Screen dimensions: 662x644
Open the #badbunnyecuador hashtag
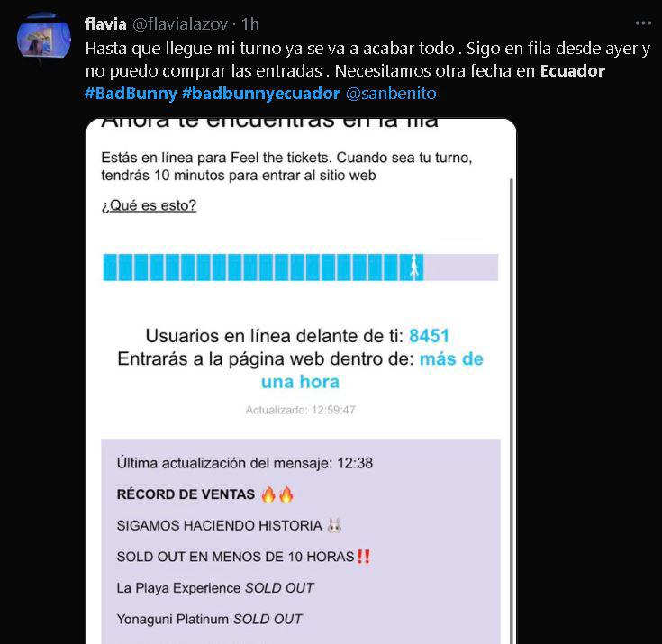point(261,94)
